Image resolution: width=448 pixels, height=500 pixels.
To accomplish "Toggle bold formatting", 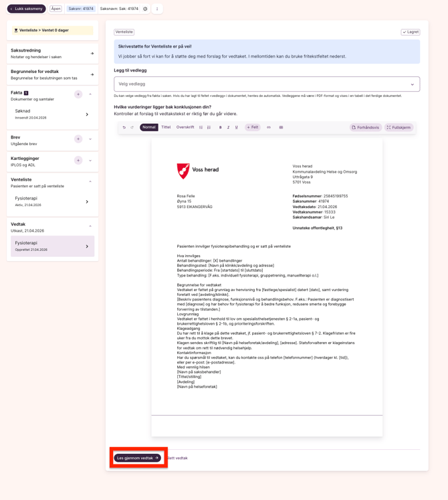I will click(x=221, y=127).
